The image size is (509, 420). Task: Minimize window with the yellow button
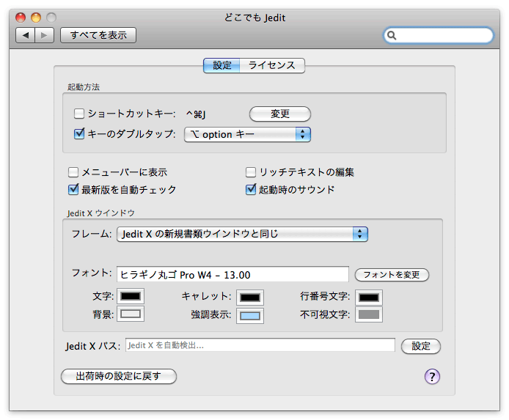point(36,17)
